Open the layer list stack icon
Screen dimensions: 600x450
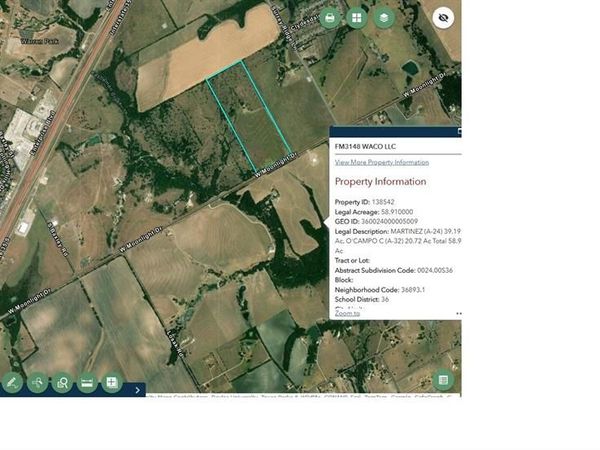pyautogui.click(x=384, y=18)
